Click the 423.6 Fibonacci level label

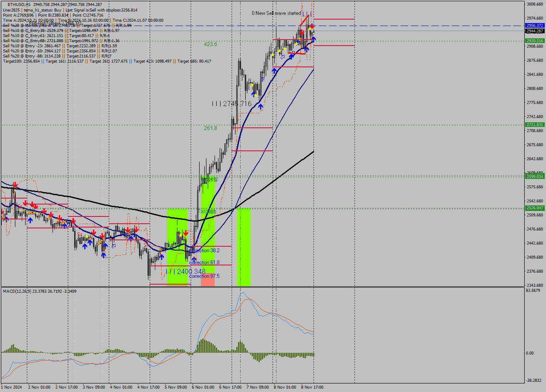(210, 44)
